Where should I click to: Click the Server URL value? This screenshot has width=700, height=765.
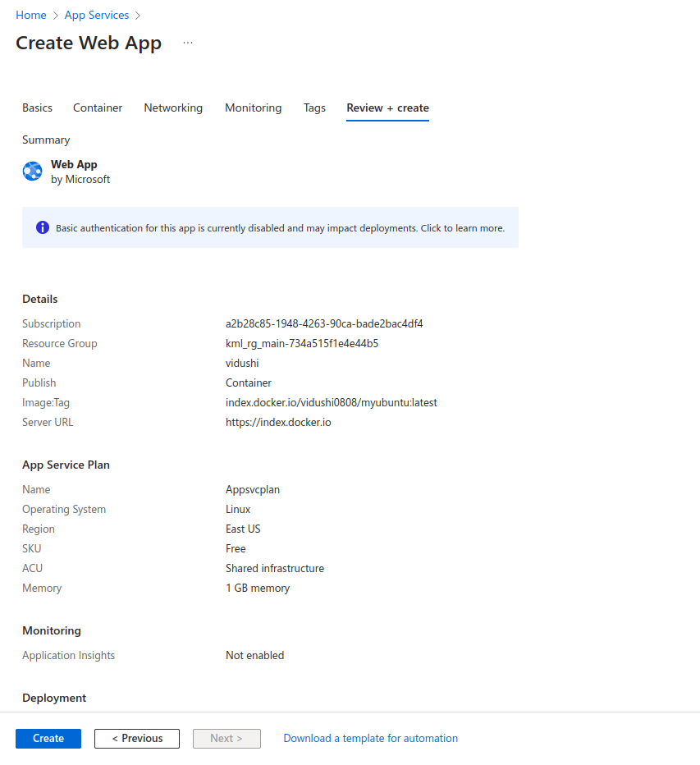coord(278,422)
